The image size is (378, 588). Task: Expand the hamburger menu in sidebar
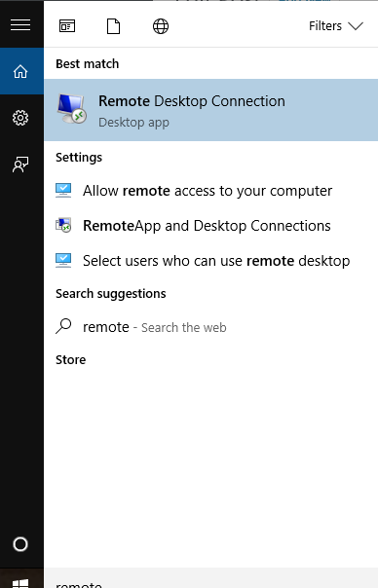[x=20, y=25]
